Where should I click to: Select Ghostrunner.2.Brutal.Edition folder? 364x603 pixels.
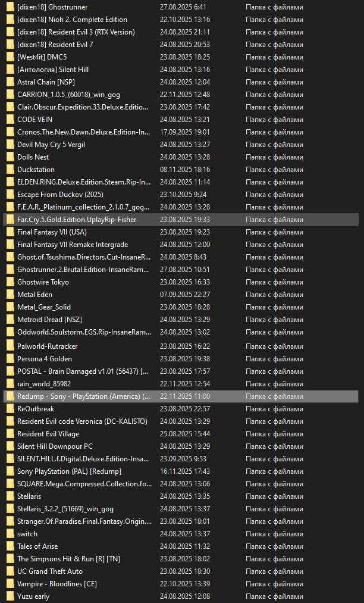coord(83,270)
